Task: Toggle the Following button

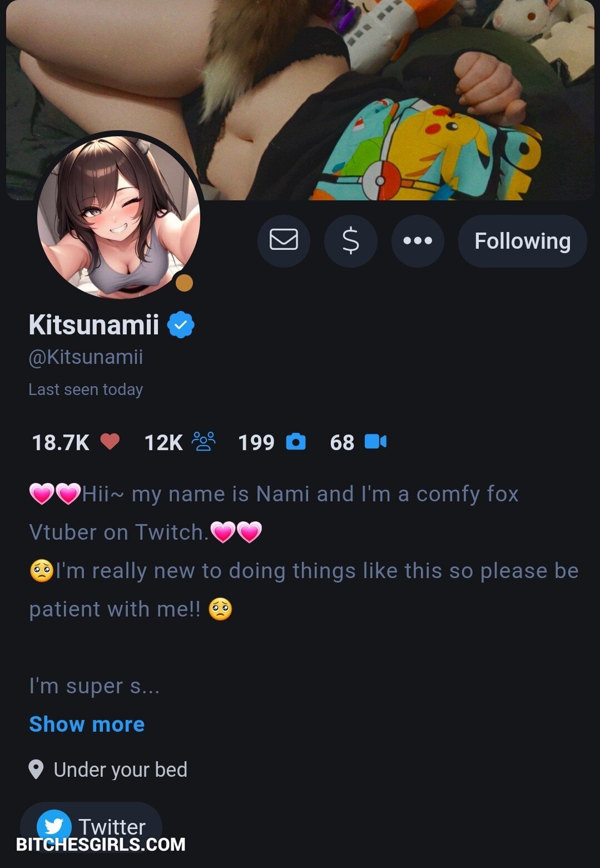Action: [522, 241]
